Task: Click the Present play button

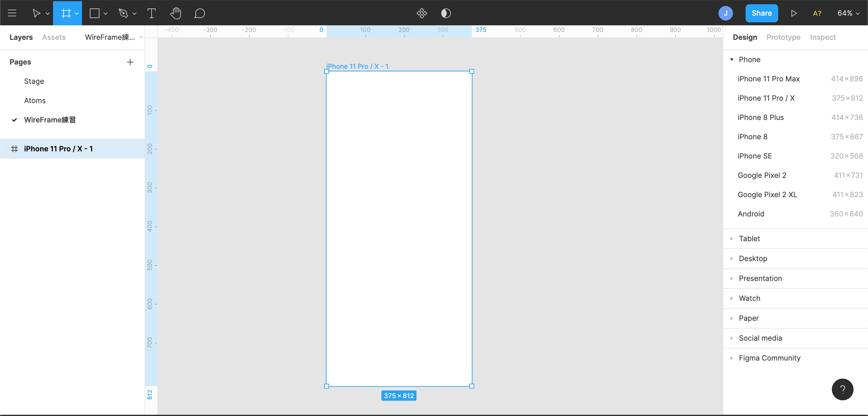Action: click(794, 13)
